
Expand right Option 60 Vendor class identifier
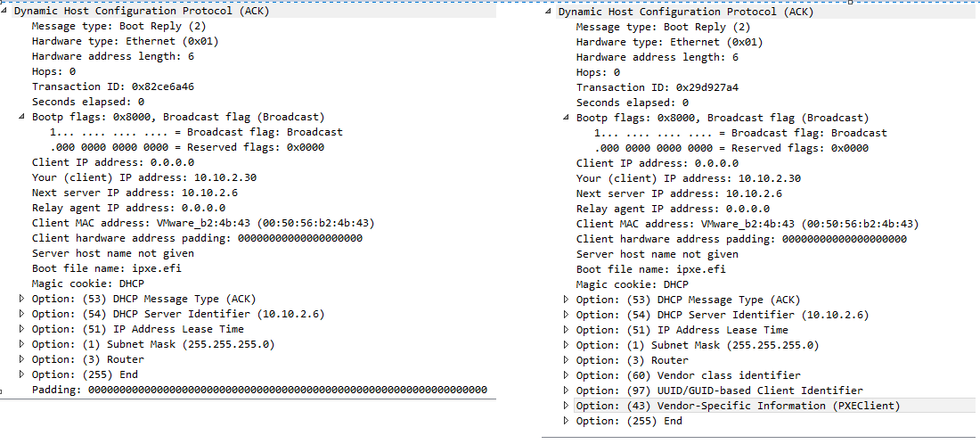[567, 375]
